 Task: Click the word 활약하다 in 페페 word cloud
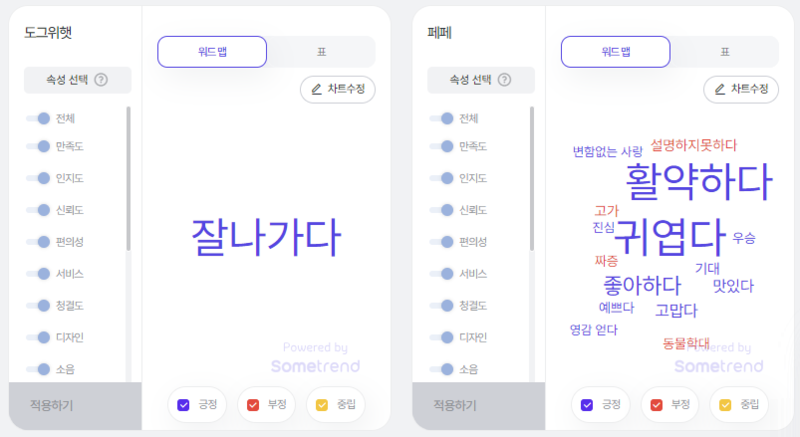coord(699,182)
